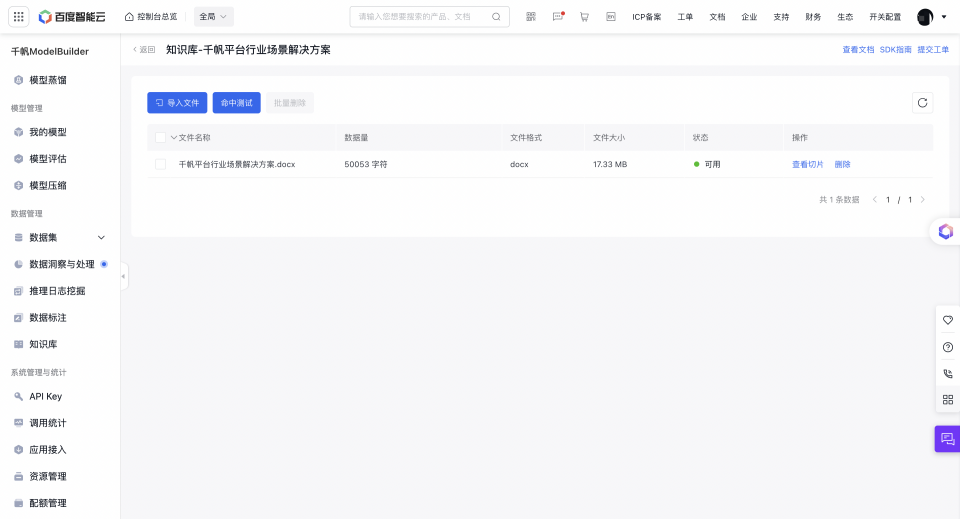Open the 全局 region dropdown
960x519 pixels.
point(213,17)
